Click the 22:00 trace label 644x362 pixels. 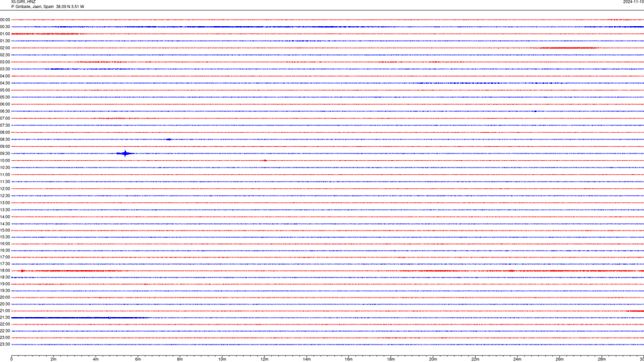point(5,324)
